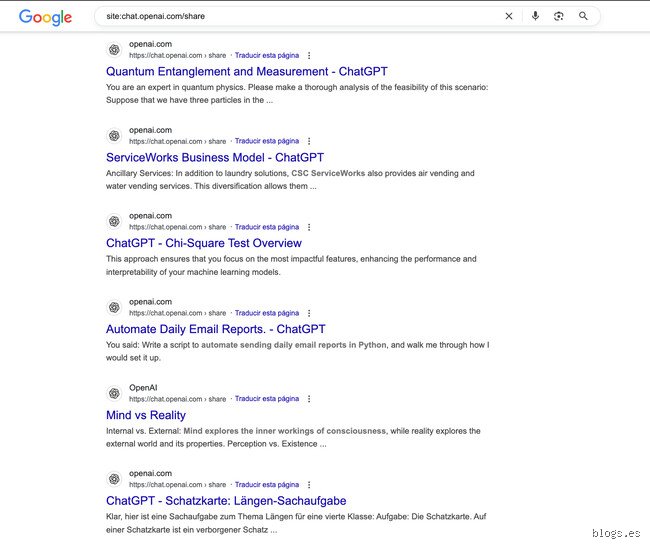The height and width of the screenshot is (548, 650).
Task: Click URL breadcrumb of ServiceWorks result
Action: 177,141
